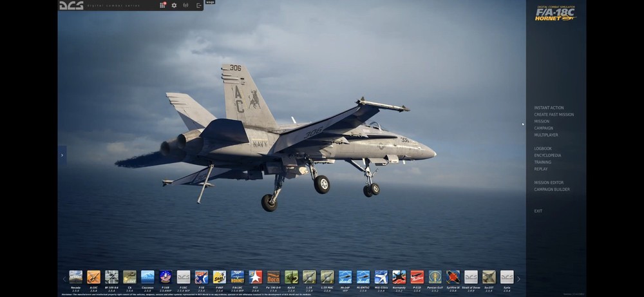
Task: Select the Mi-8MTV2 module icon
Action: (363, 277)
